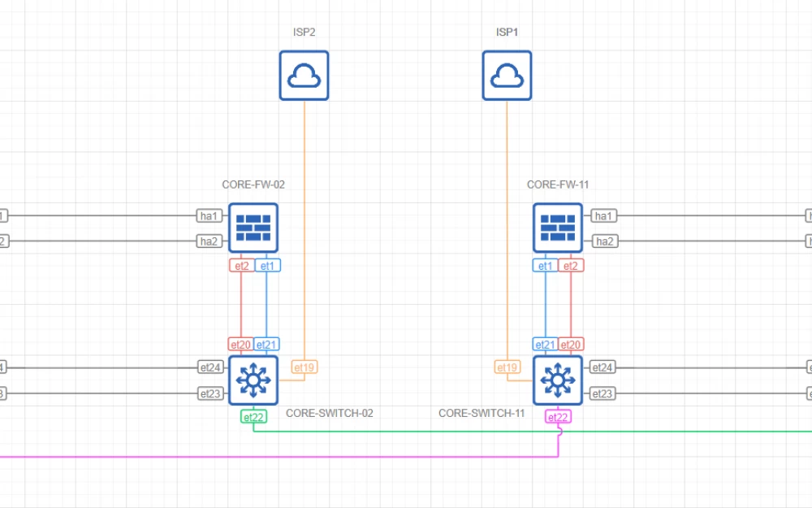
Task: Select the ha2 port label on CORE-FW-11
Action: click(x=603, y=241)
